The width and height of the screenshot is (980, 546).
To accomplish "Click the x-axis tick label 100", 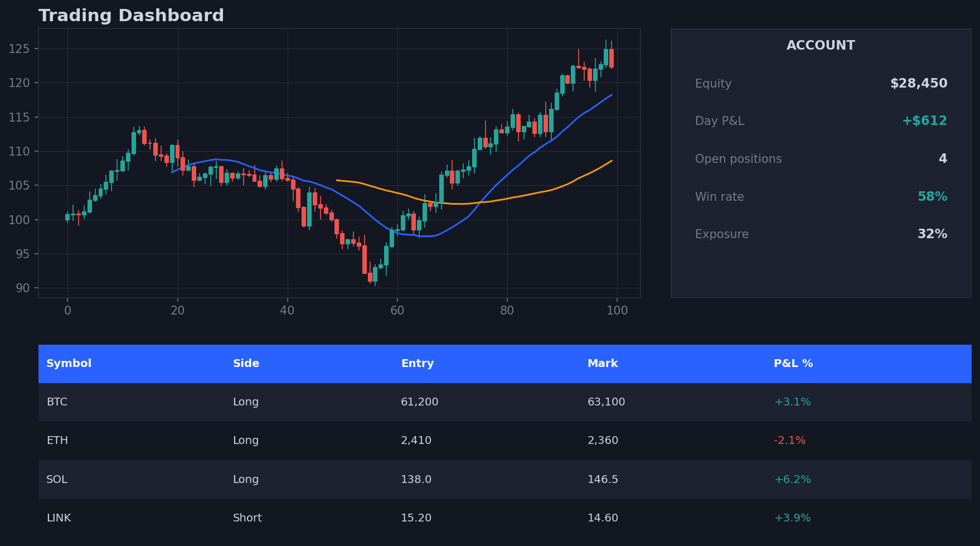I will [x=617, y=311].
